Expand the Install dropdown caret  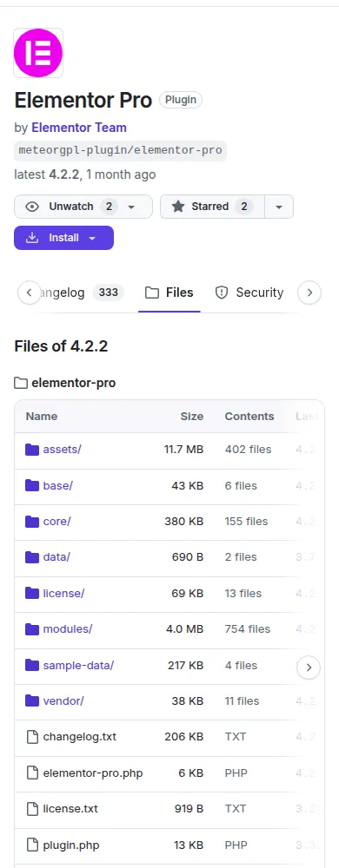click(x=92, y=238)
